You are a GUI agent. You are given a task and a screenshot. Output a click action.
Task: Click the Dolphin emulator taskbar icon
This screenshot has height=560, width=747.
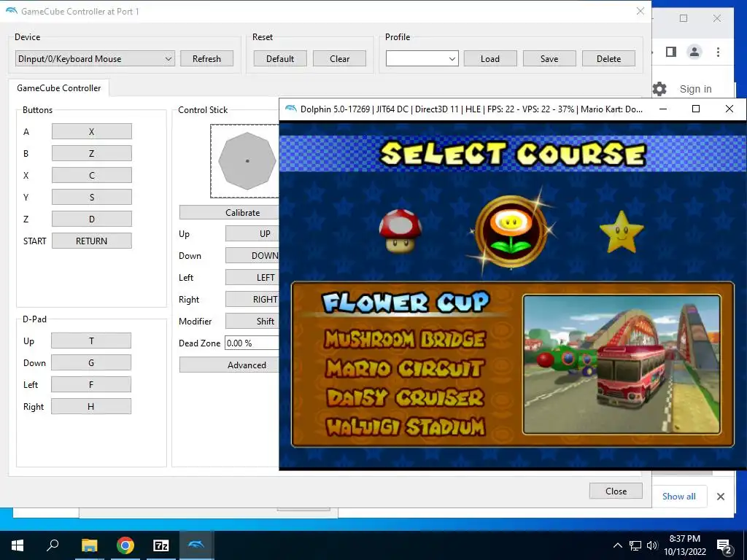pos(196,545)
